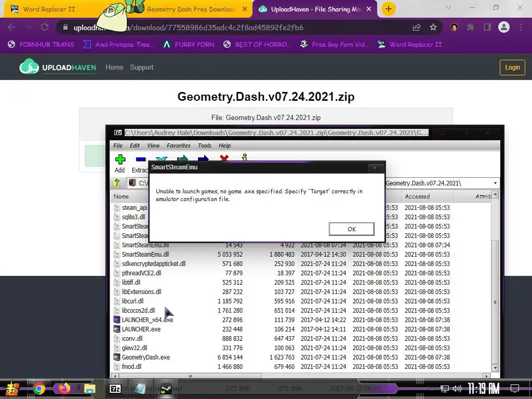Select the iconv.dll file
This screenshot has width=532, height=399.
132,339
